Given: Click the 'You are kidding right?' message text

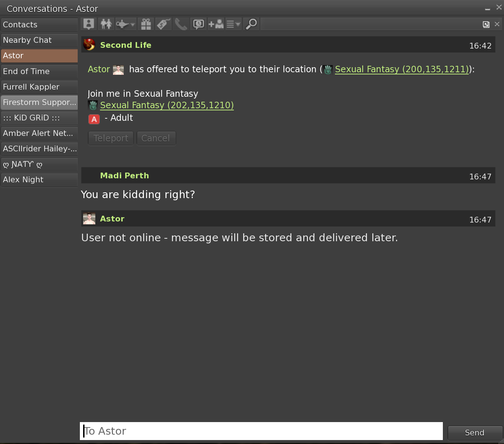Looking at the screenshot, I should [138, 194].
